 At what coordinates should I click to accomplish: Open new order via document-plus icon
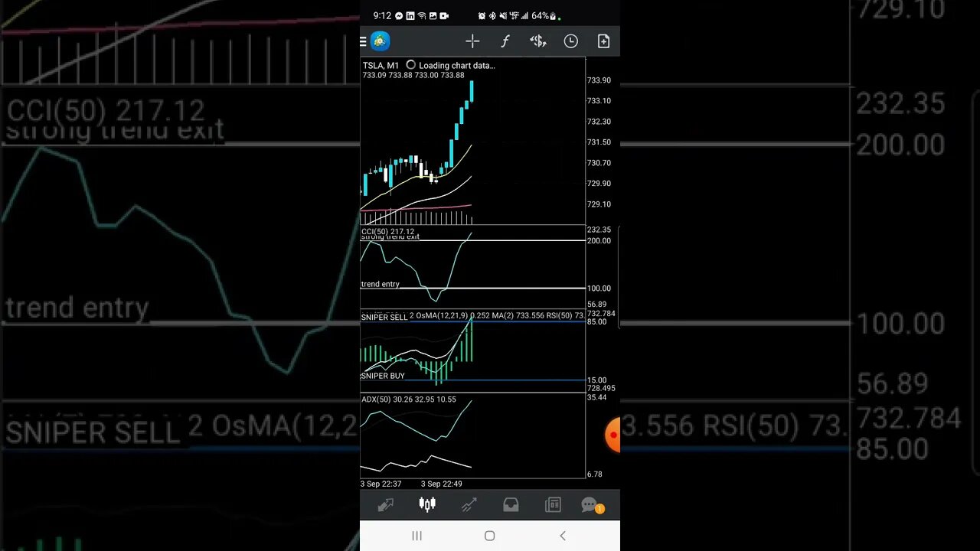(603, 41)
